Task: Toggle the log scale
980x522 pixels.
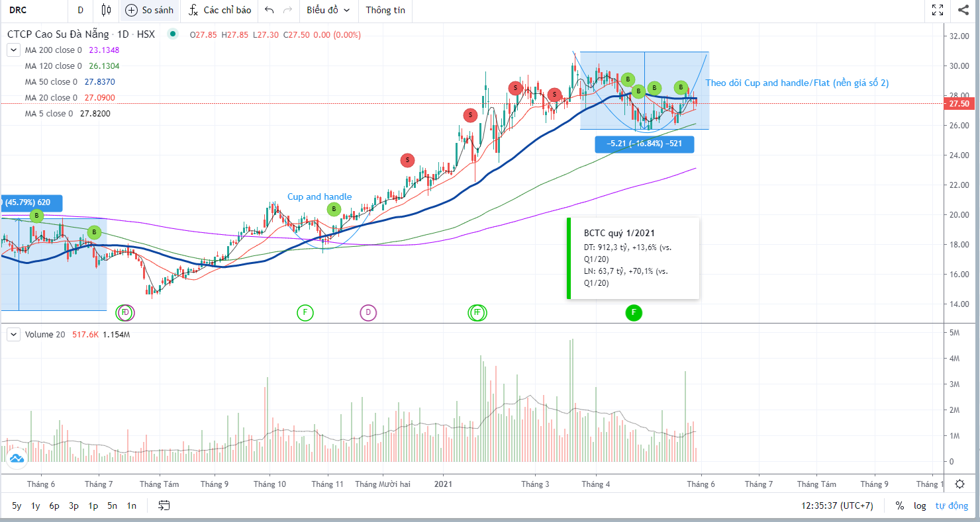Action: pyautogui.click(x=920, y=505)
